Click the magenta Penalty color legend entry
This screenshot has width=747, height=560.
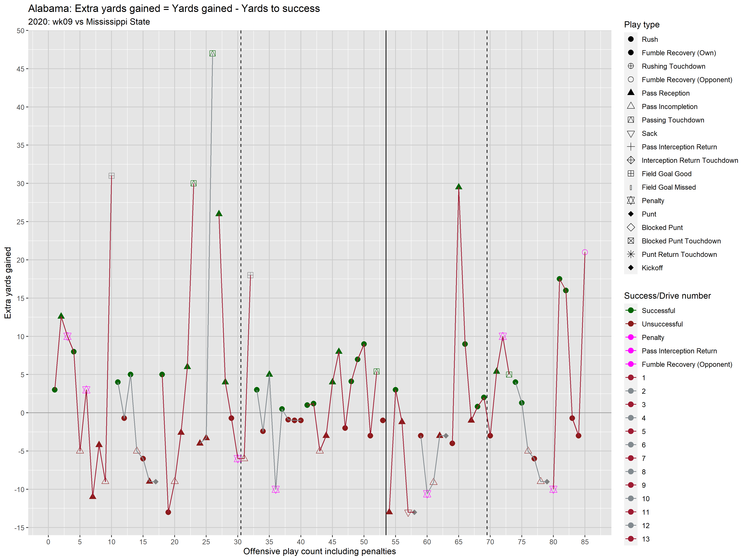630,337
